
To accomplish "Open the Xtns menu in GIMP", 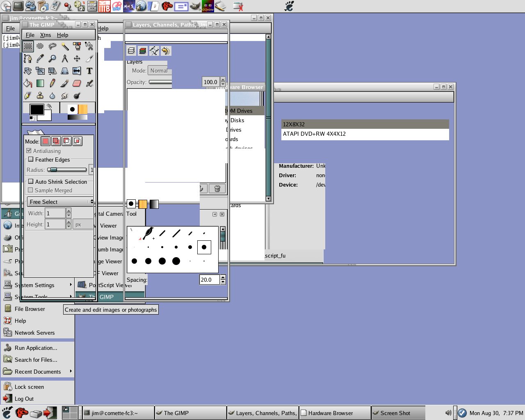I will coord(46,35).
